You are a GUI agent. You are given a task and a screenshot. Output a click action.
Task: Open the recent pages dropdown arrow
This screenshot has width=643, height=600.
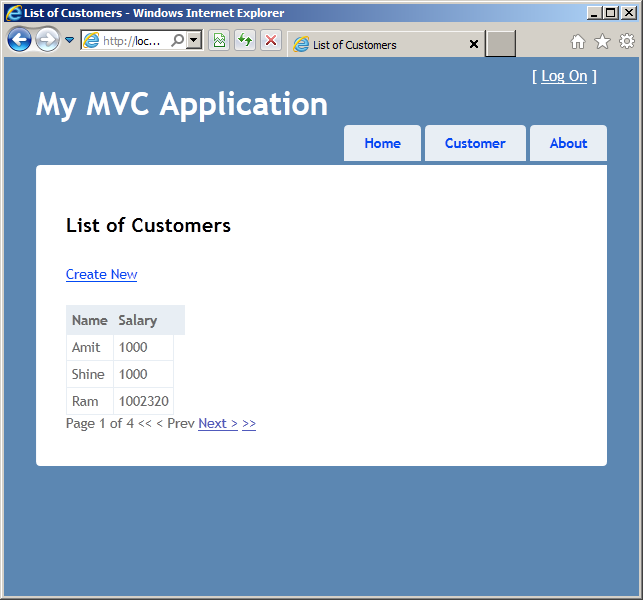(70, 40)
